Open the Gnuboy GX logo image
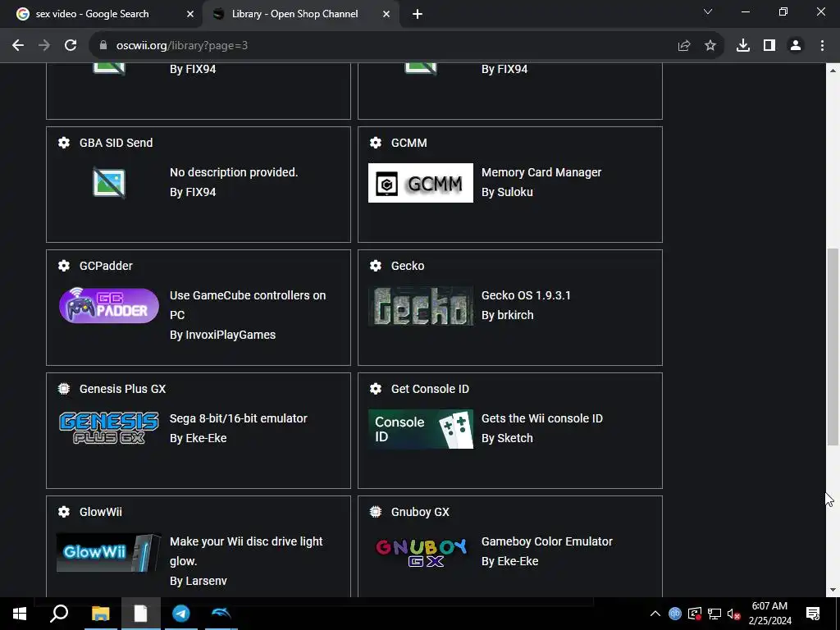This screenshot has width=840, height=630. click(421, 552)
